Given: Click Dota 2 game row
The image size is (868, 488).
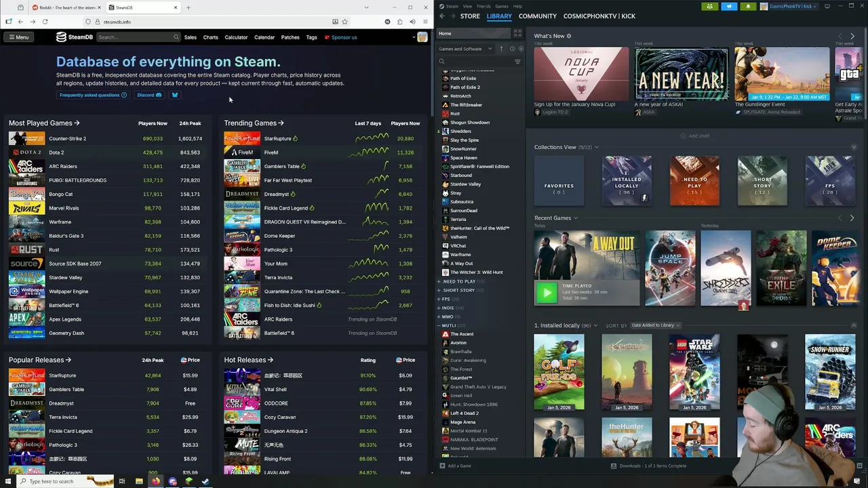Looking at the screenshot, I should [106, 152].
